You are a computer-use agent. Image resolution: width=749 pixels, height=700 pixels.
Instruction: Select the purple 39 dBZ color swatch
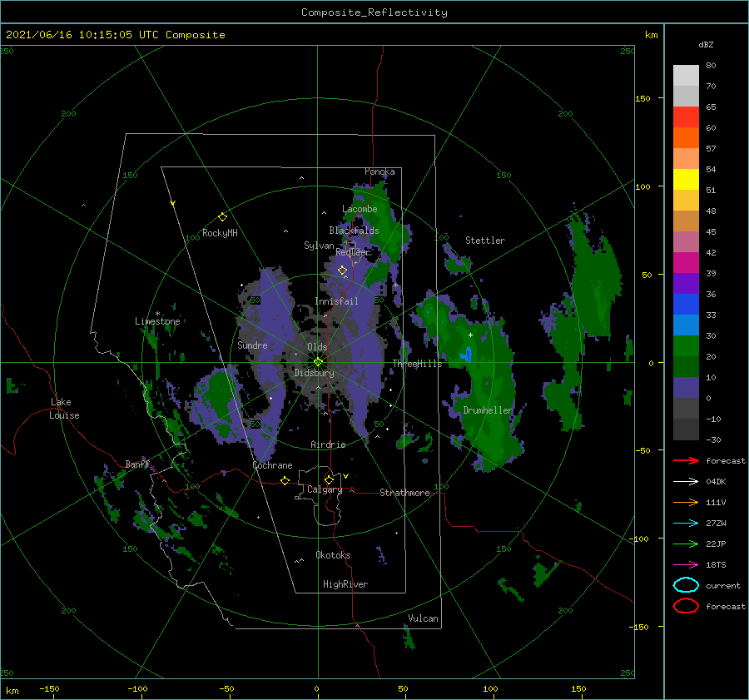point(686,283)
